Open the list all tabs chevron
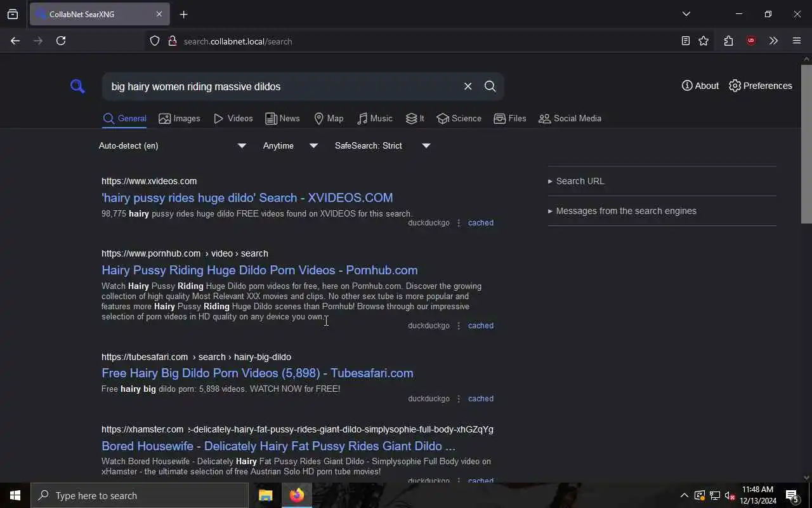812x508 pixels. pos(686,14)
